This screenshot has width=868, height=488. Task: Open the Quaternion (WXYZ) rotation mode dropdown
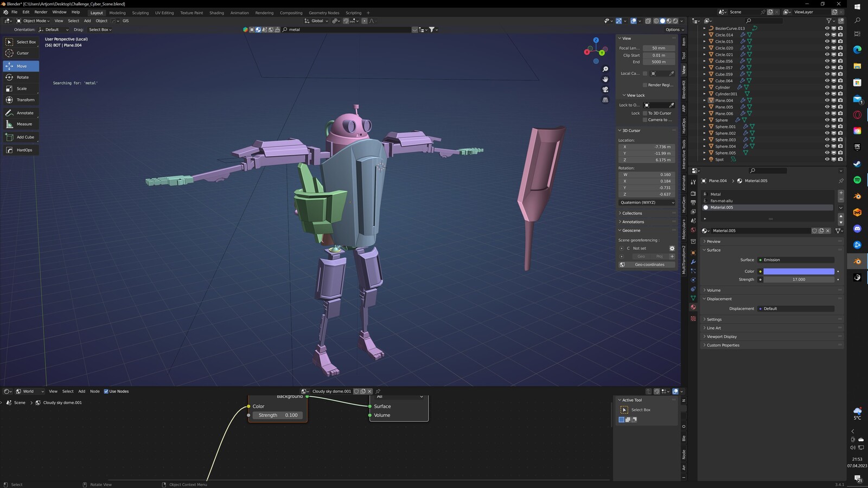point(647,202)
